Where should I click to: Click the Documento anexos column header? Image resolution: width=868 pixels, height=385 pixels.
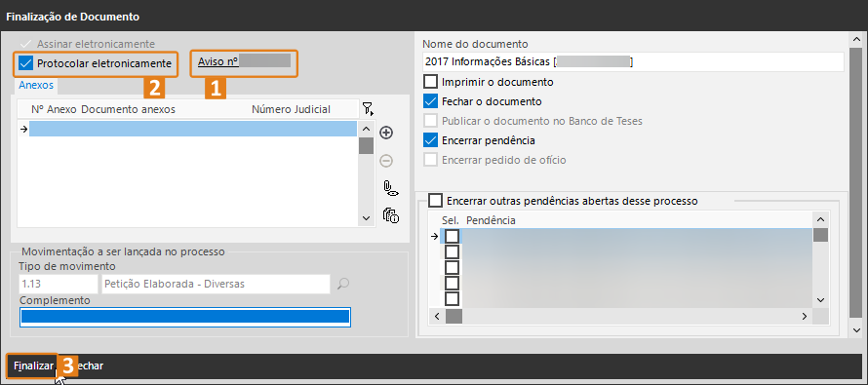tap(129, 109)
